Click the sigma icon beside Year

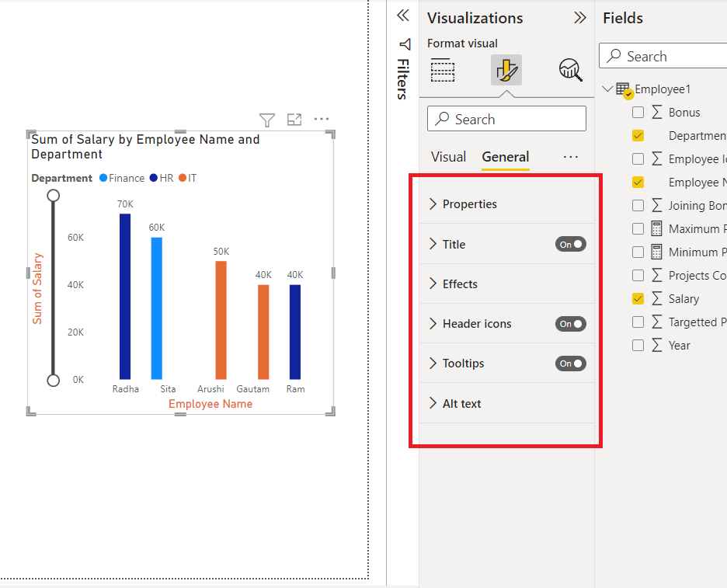pos(656,345)
